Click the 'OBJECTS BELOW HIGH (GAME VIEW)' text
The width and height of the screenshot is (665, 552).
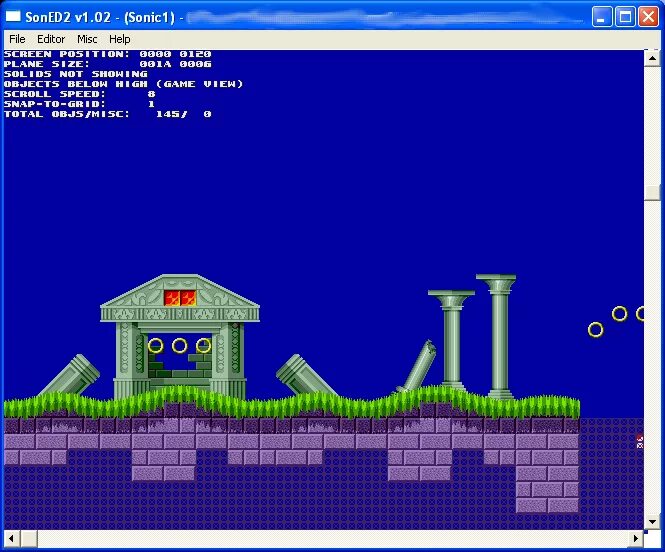123,84
